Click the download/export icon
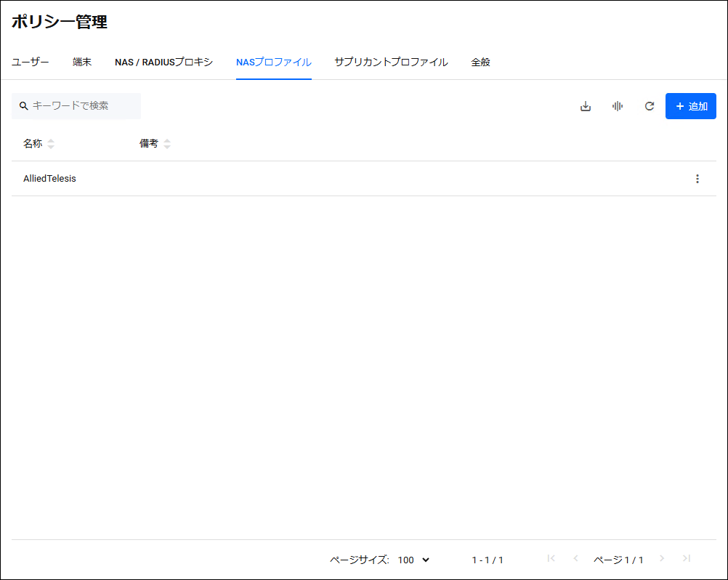This screenshot has width=728, height=580. (x=586, y=106)
